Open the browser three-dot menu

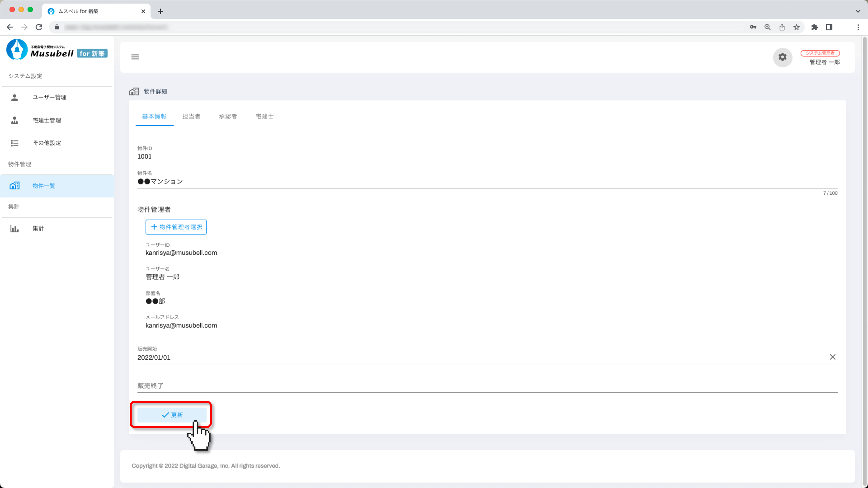(858, 27)
